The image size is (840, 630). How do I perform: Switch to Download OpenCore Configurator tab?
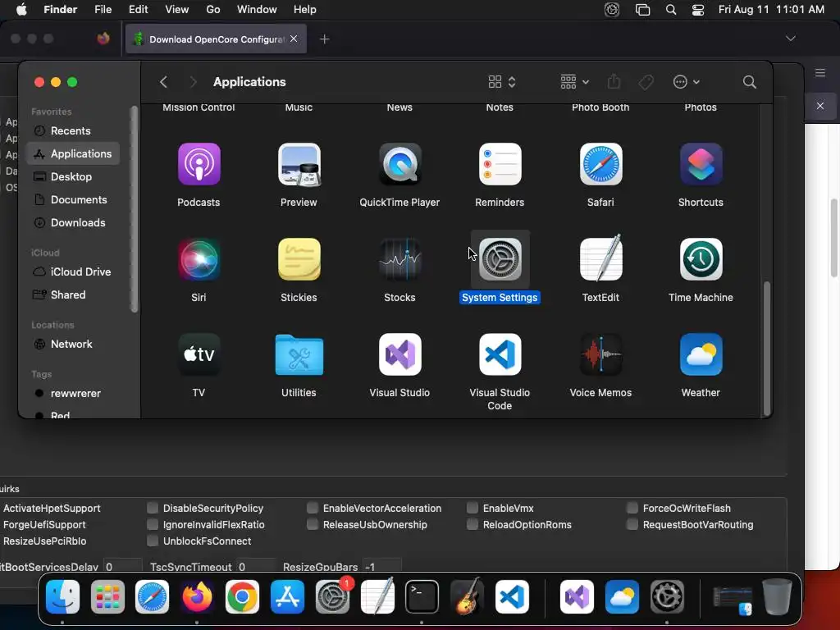[x=216, y=39]
